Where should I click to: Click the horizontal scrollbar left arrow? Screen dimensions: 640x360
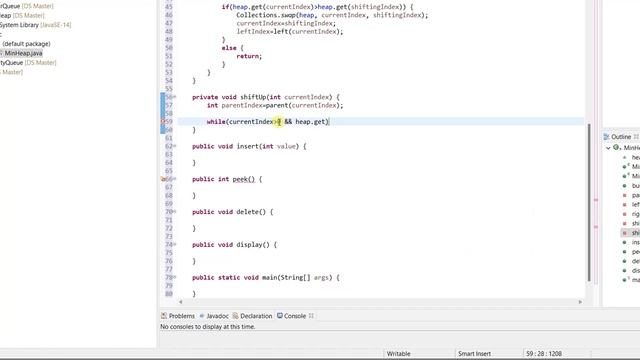click(181, 302)
